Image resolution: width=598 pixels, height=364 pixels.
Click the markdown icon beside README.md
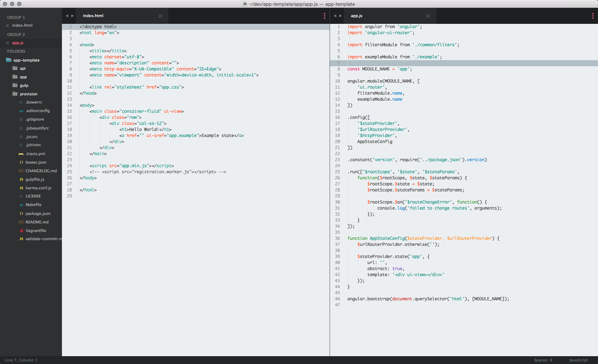pyautogui.click(x=21, y=222)
